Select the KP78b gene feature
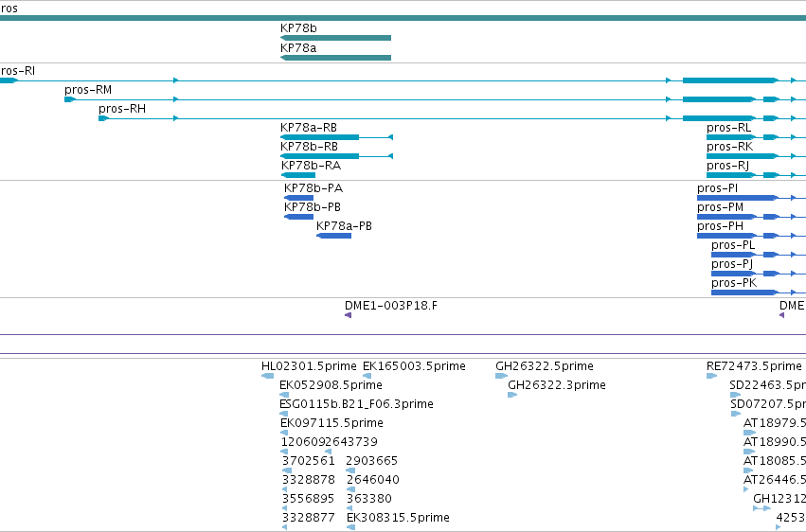 click(x=335, y=38)
